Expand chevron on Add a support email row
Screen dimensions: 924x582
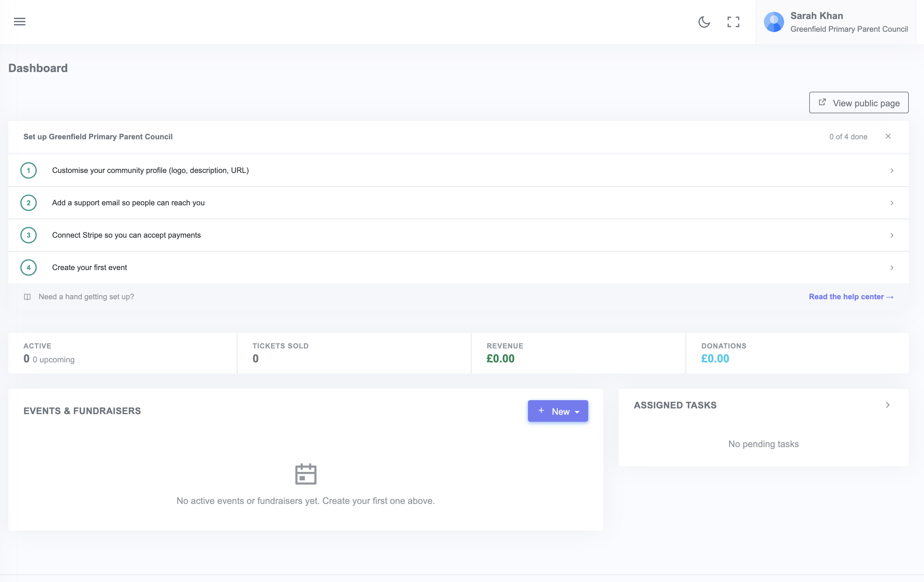click(x=892, y=203)
